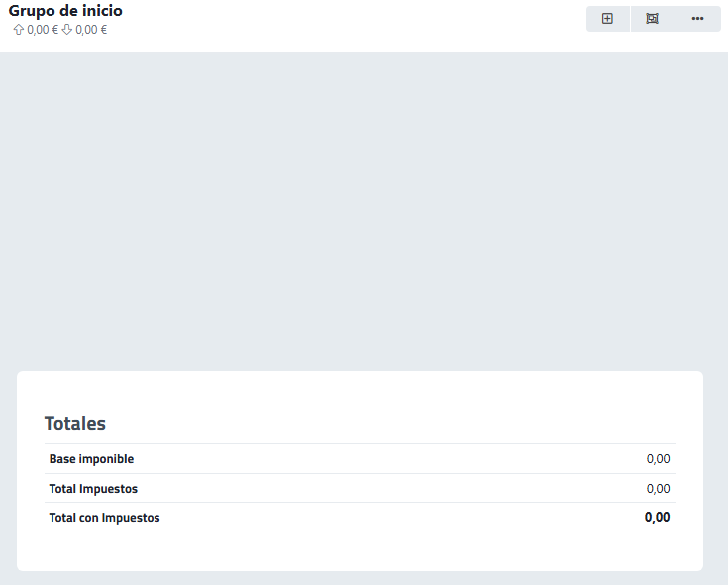Click the up arrow icon under title
Image resolution: width=728 pixels, height=585 pixels.
[x=18, y=30]
